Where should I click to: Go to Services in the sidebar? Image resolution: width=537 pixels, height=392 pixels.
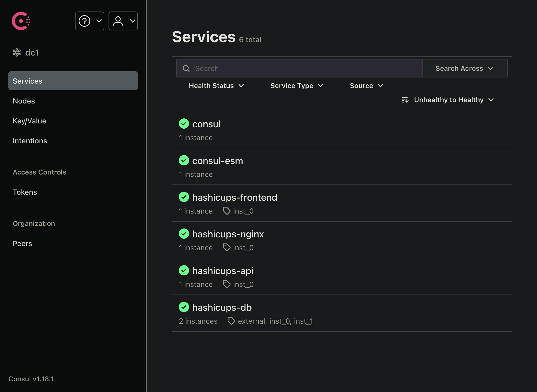coord(73,81)
